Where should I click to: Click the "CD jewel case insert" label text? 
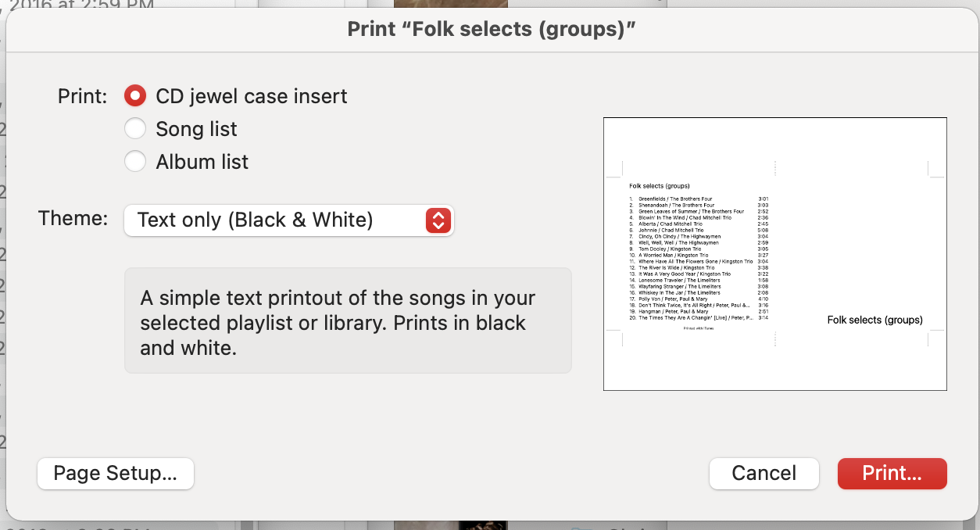[252, 96]
